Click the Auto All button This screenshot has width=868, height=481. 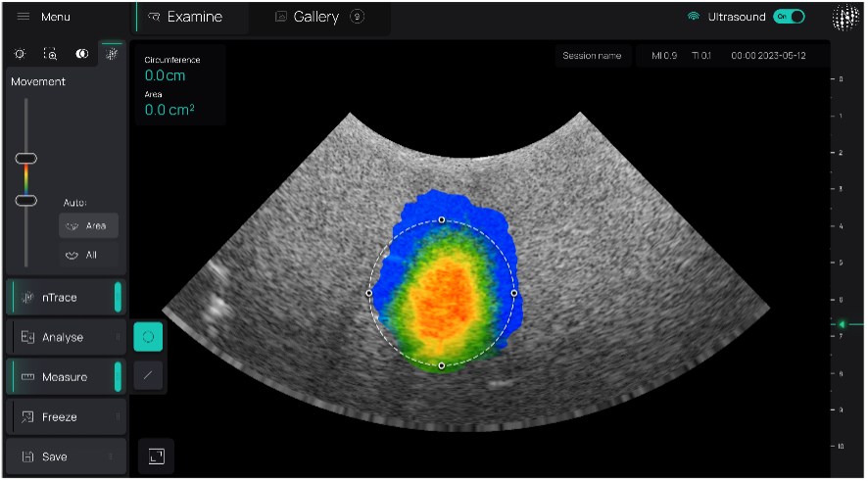click(x=88, y=255)
